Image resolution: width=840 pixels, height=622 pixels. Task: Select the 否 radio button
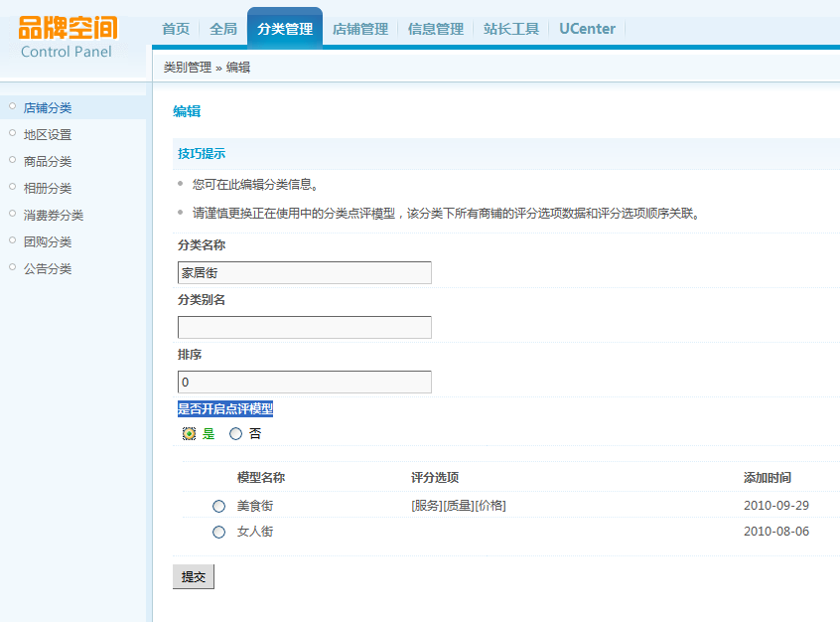236,434
